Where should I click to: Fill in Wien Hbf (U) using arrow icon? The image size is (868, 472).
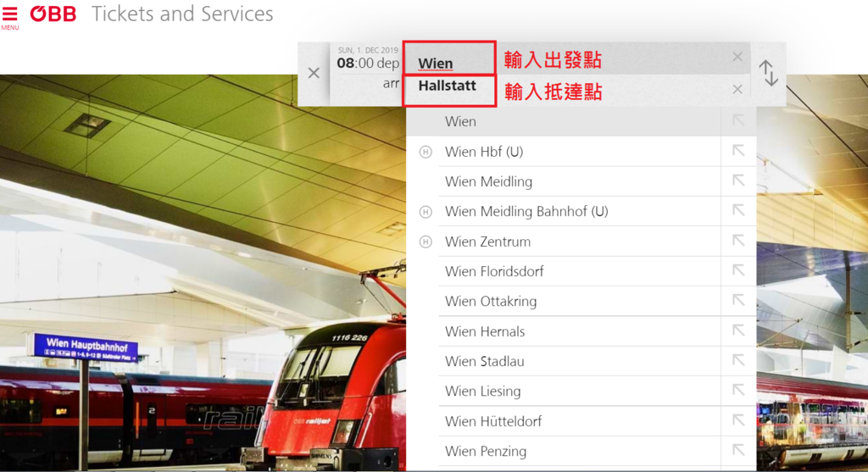point(738,151)
